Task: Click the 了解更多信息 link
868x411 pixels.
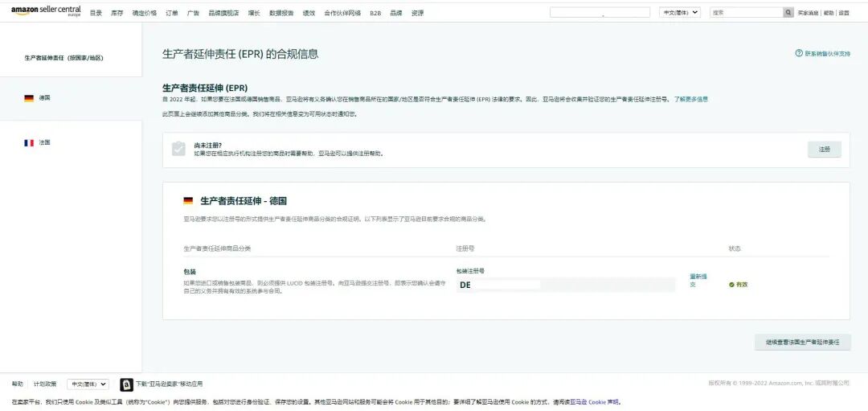Action: point(691,99)
